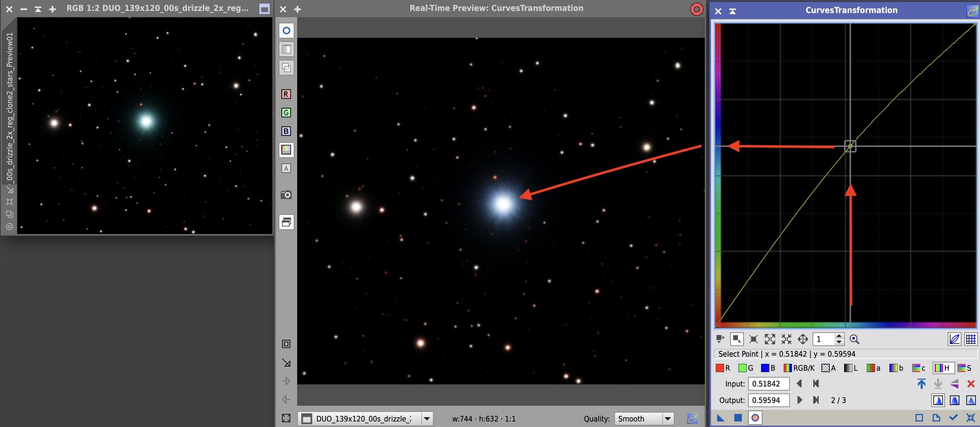Click the blue up-arrow store curve icon
The image size is (980, 427).
pyautogui.click(x=921, y=384)
